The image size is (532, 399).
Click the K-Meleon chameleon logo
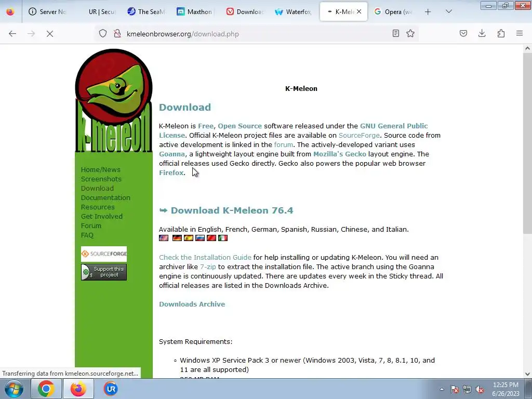tap(114, 100)
